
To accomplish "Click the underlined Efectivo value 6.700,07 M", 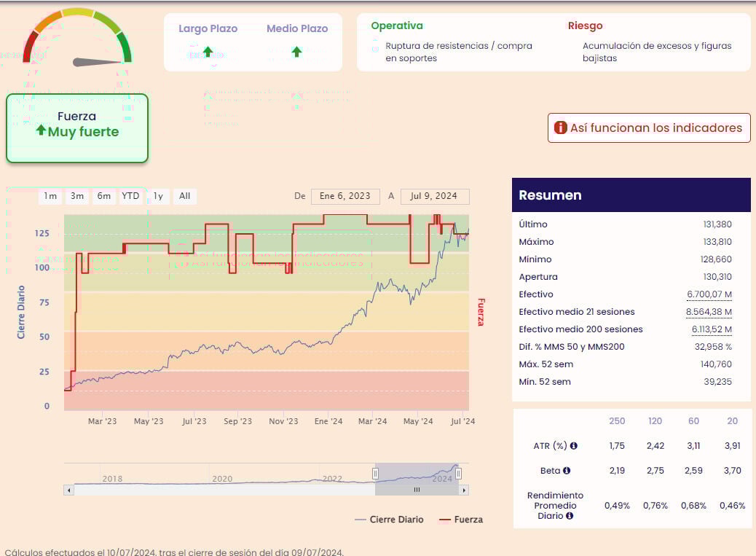I will tap(709, 294).
